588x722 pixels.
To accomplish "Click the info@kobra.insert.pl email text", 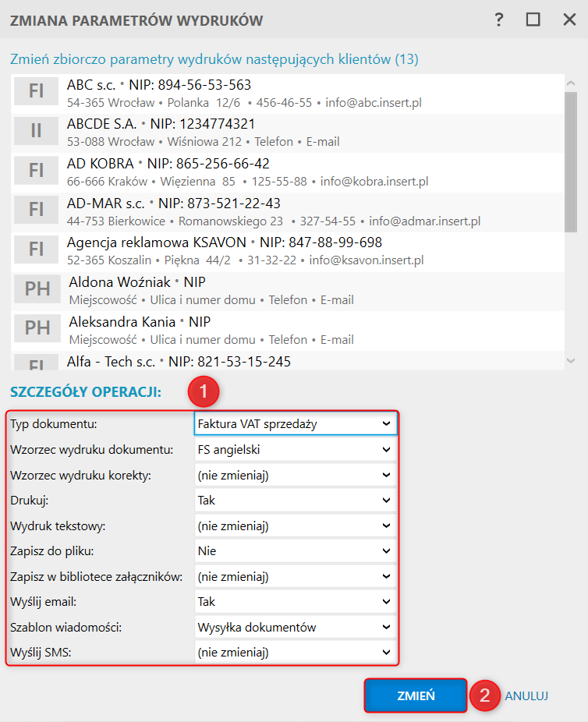I will point(374,182).
